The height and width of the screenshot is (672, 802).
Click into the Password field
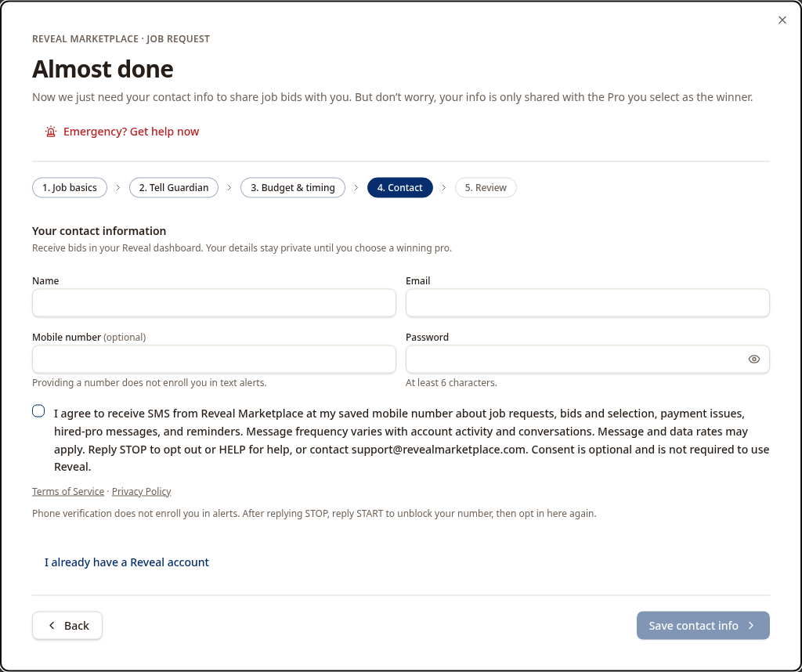[x=587, y=359]
